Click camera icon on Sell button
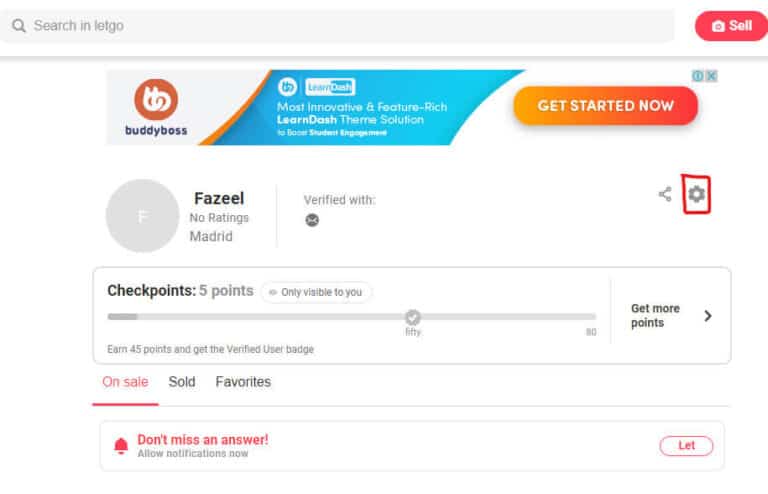Screen dimensions: 768x494 718,26
